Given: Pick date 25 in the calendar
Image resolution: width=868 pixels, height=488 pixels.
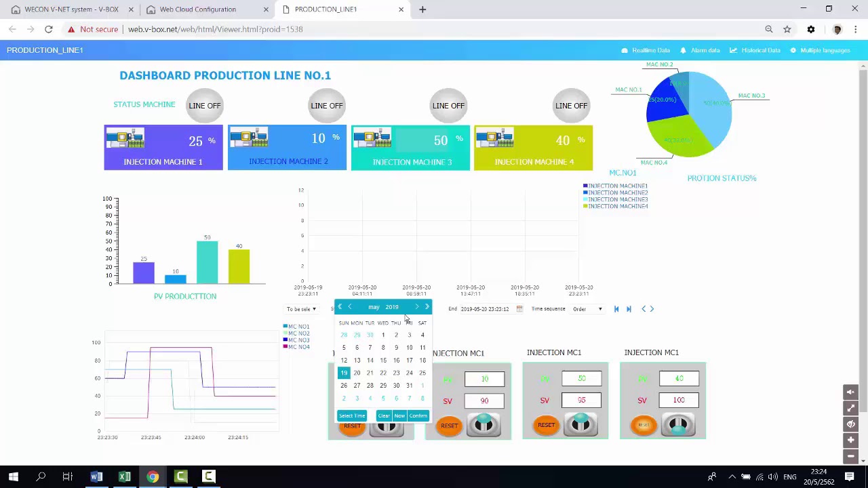Looking at the screenshot, I should (422, 373).
